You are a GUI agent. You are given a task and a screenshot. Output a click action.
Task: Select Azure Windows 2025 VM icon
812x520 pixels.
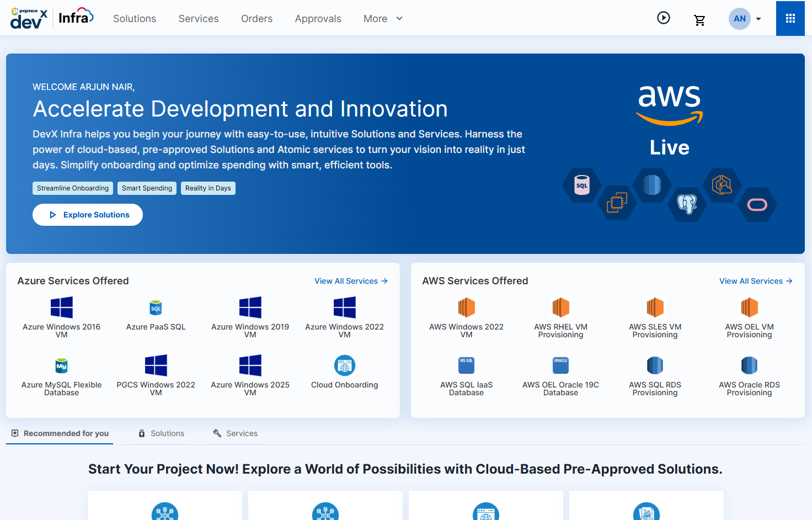tap(250, 365)
